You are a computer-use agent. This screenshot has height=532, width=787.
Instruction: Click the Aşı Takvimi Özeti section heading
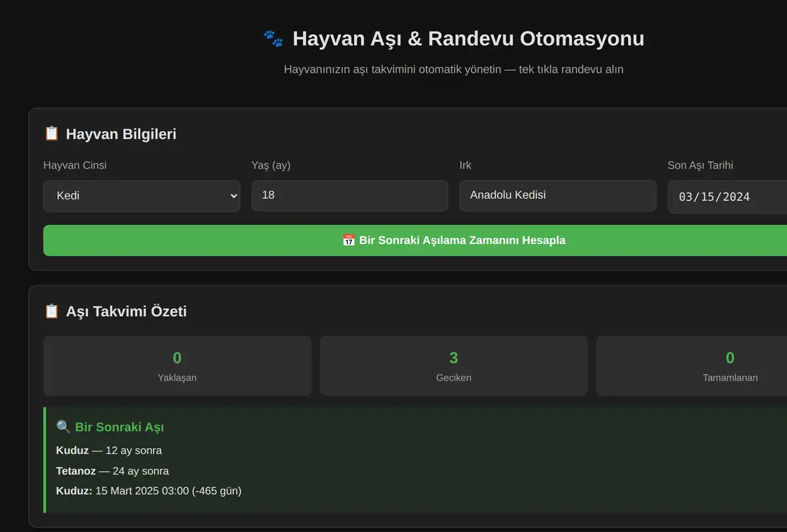click(126, 311)
